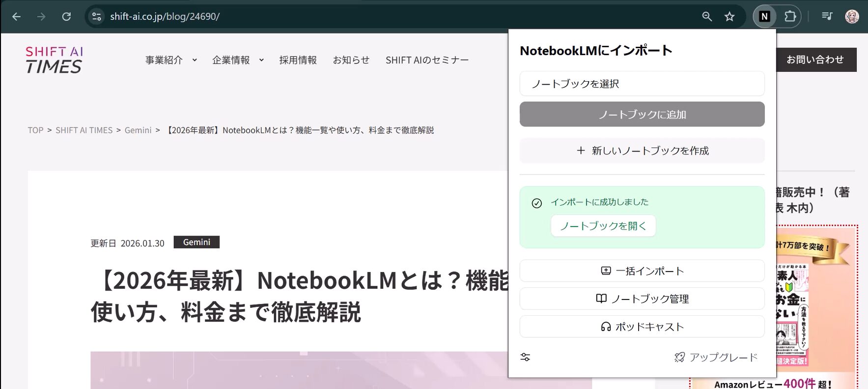Click the browser forward arrow
The image size is (868, 389).
pyautogui.click(x=41, y=17)
